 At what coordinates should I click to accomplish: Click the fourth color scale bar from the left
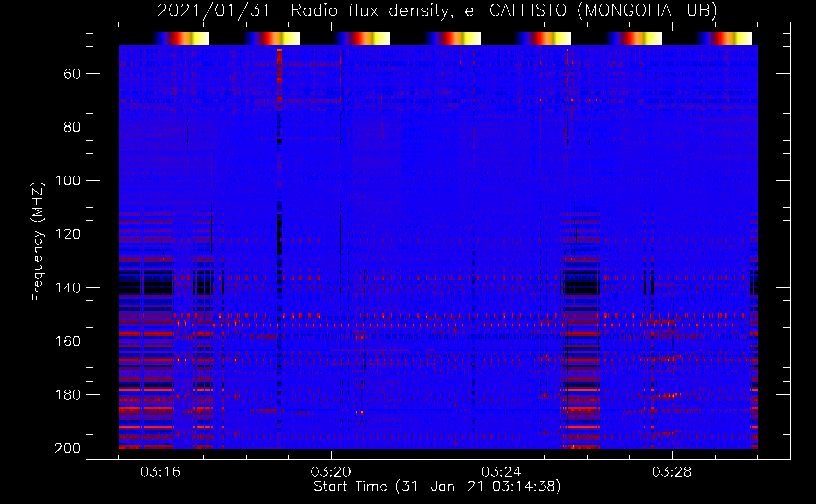(453, 38)
